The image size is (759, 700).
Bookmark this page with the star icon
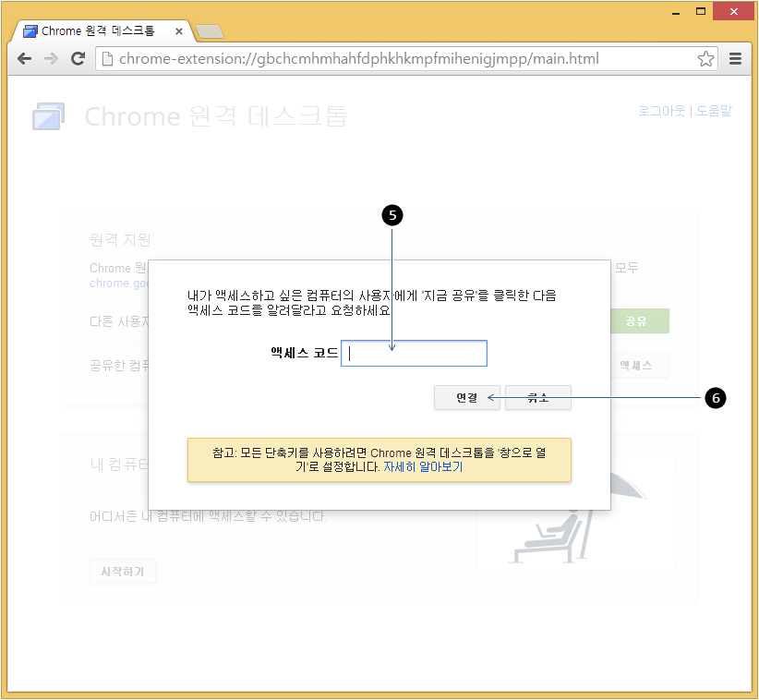tap(705, 58)
